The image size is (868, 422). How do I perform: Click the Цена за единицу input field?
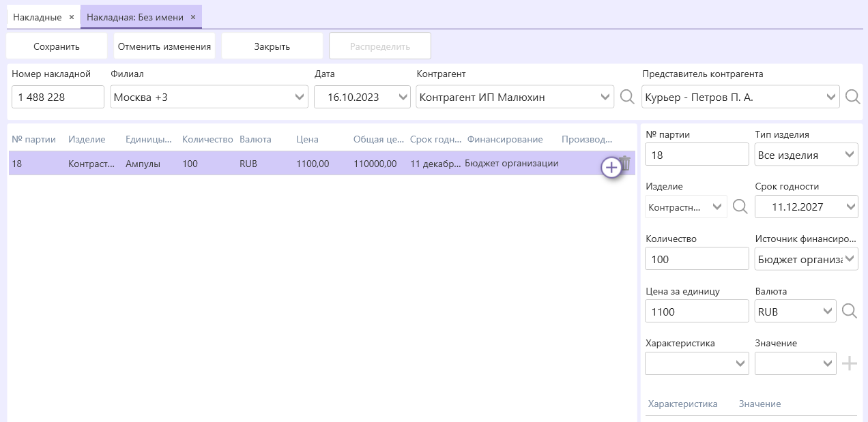697,312
